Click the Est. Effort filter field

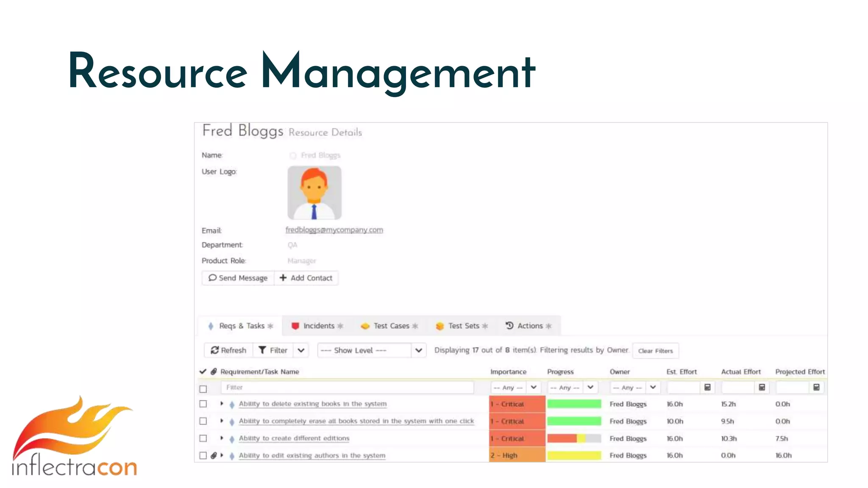[x=683, y=388]
